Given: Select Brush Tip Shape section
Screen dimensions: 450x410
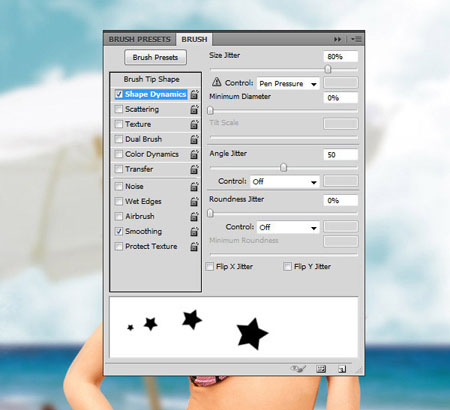Looking at the screenshot, I should click(x=152, y=79).
